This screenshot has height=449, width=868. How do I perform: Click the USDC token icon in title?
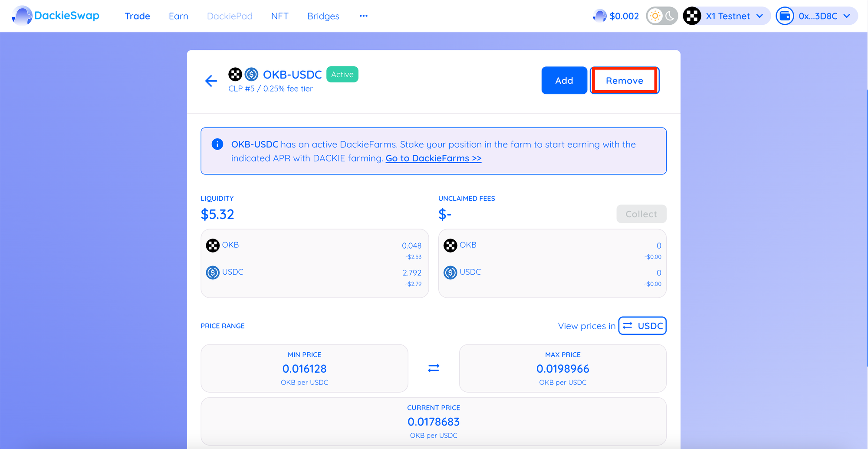coord(251,74)
